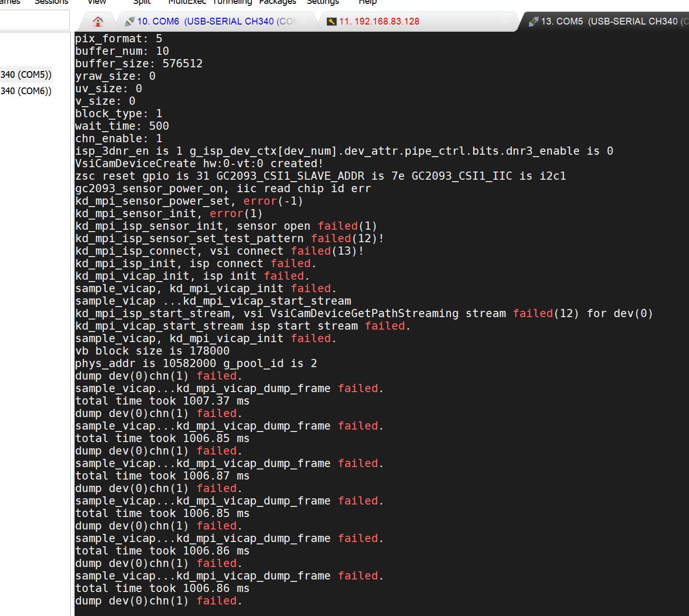Open the Settings menu

tap(323, 2)
